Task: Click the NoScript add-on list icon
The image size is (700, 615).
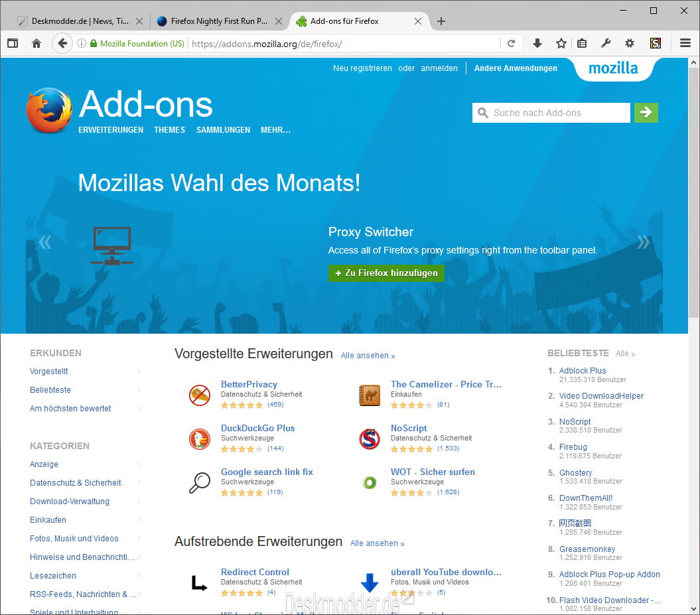Action: pos(370,439)
